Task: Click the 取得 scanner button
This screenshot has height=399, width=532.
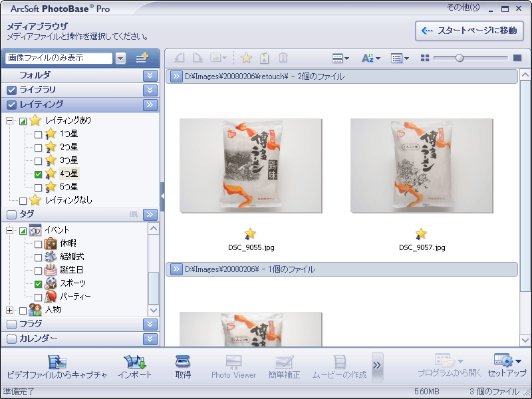Action: click(x=183, y=366)
